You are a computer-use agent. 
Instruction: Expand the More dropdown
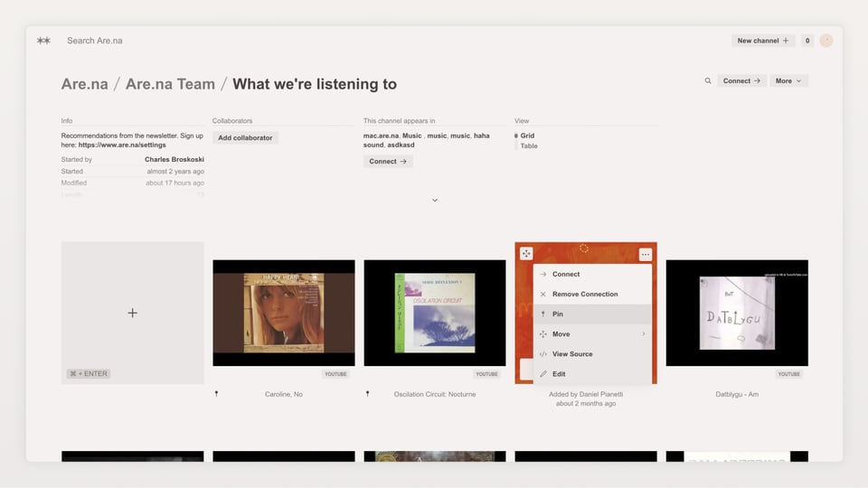tap(788, 81)
